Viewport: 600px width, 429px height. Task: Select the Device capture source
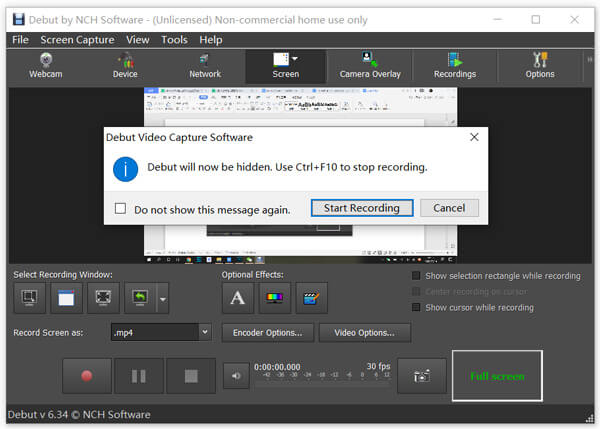125,66
